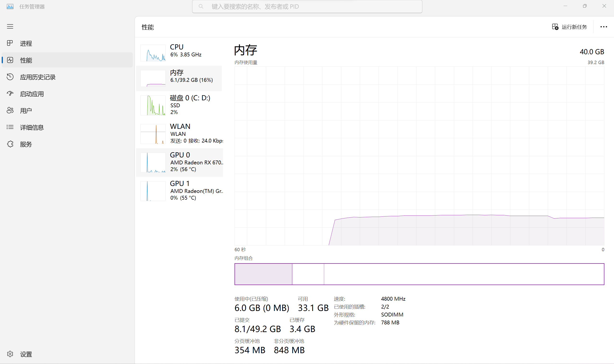Restore down the Task Manager window
The width and height of the screenshot is (614, 364).
coord(585,6)
